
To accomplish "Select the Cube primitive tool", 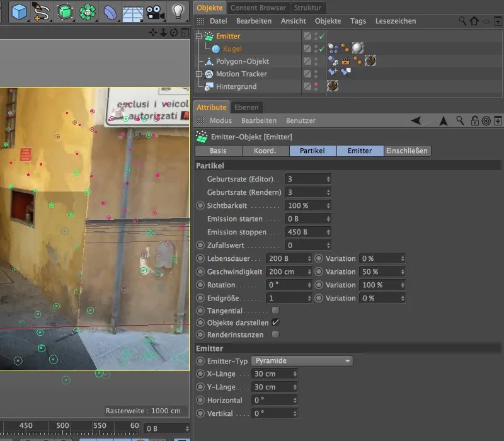I will click(19, 12).
